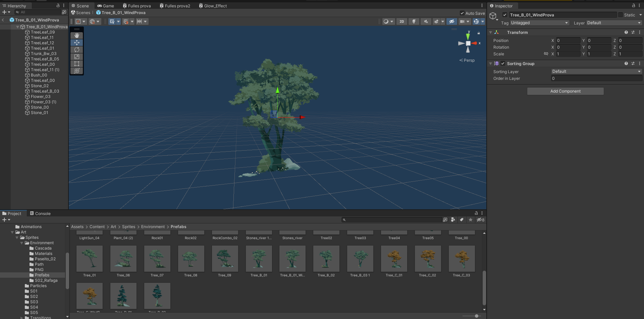Open Transform component help icon
This screenshot has height=319, width=644.
(x=626, y=33)
